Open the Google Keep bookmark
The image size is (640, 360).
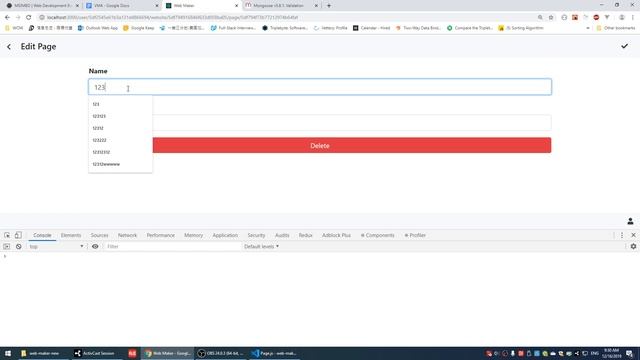(139, 28)
